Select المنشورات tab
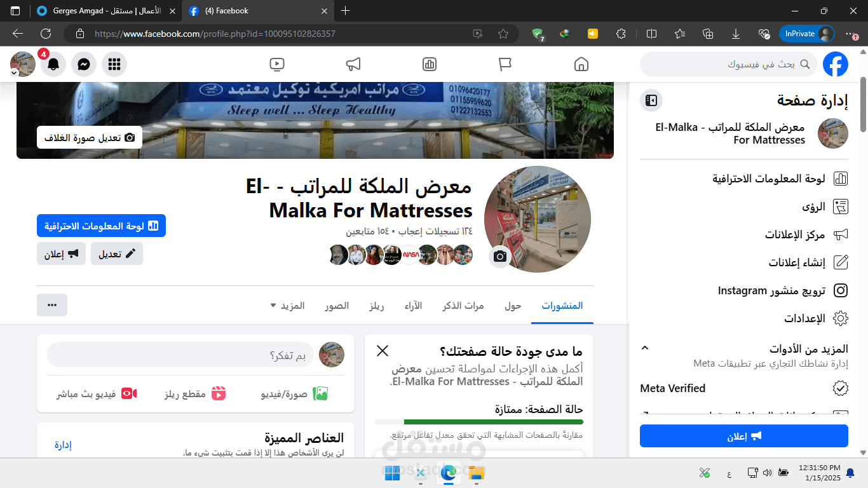The image size is (868, 488). [x=562, y=306]
